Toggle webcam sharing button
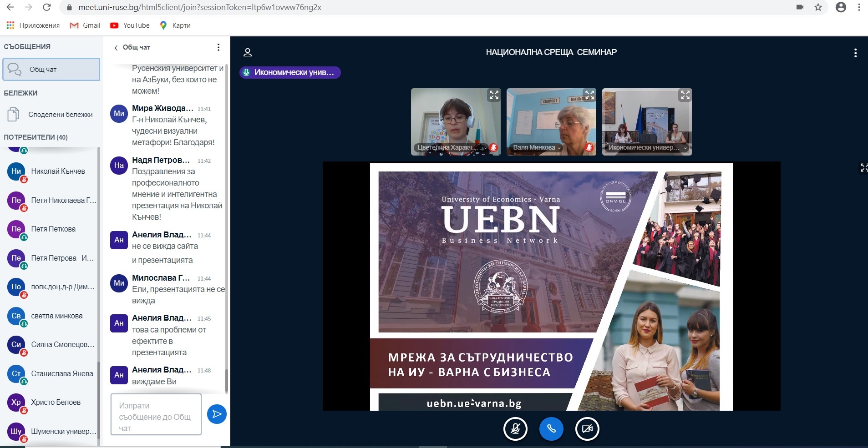The width and height of the screenshot is (868, 448). 587,429
